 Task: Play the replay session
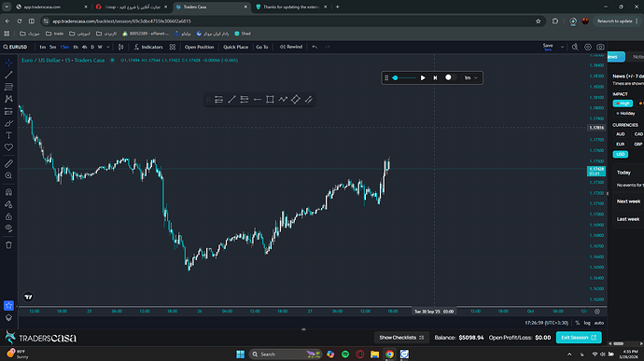423,78
